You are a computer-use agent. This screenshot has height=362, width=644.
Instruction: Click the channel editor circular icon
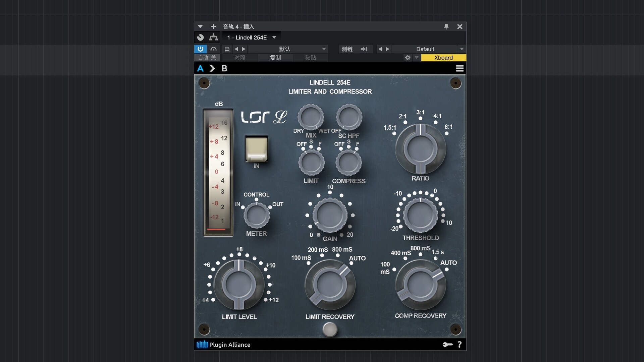[x=201, y=38]
